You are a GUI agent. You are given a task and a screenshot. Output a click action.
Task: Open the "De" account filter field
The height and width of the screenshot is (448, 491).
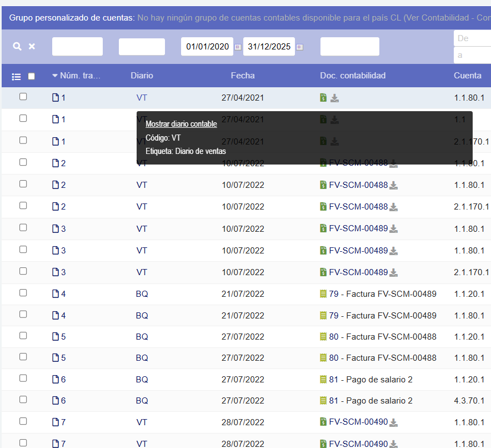pos(472,38)
